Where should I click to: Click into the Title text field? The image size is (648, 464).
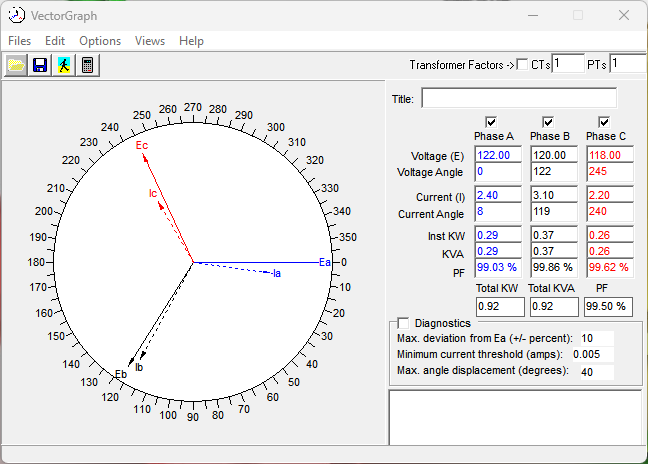(x=519, y=99)
